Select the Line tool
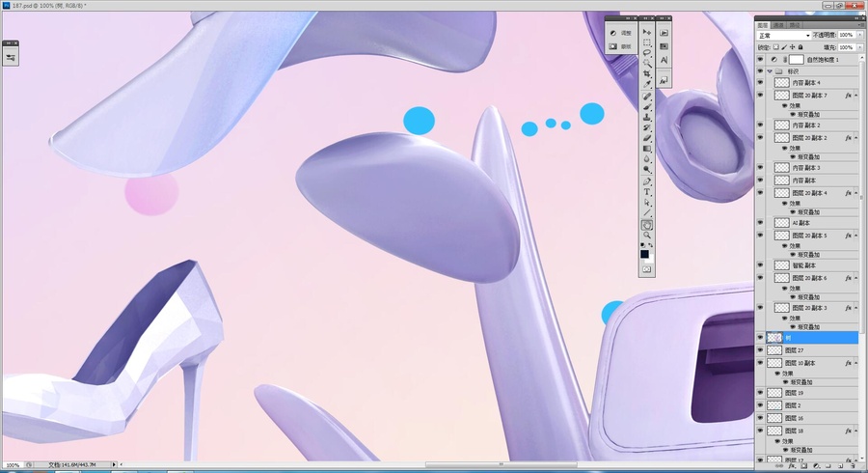 point(646,213)
